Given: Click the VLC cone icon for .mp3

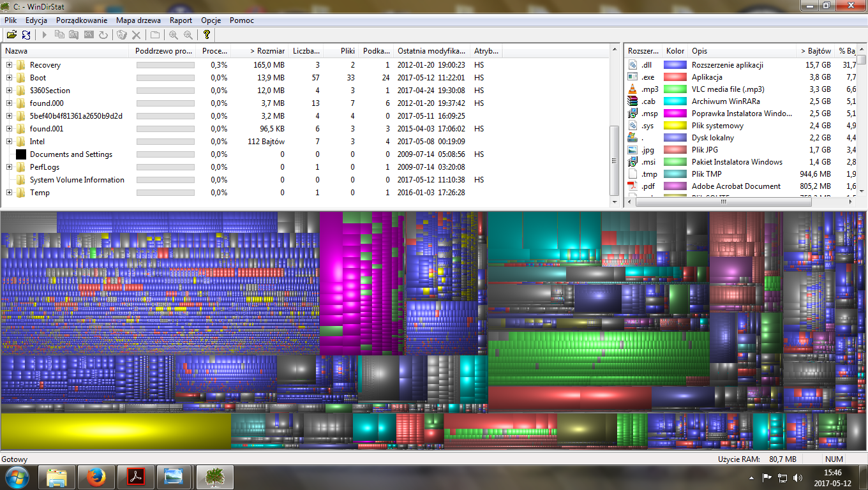Looking at the screenshot, I should point(632,89).
